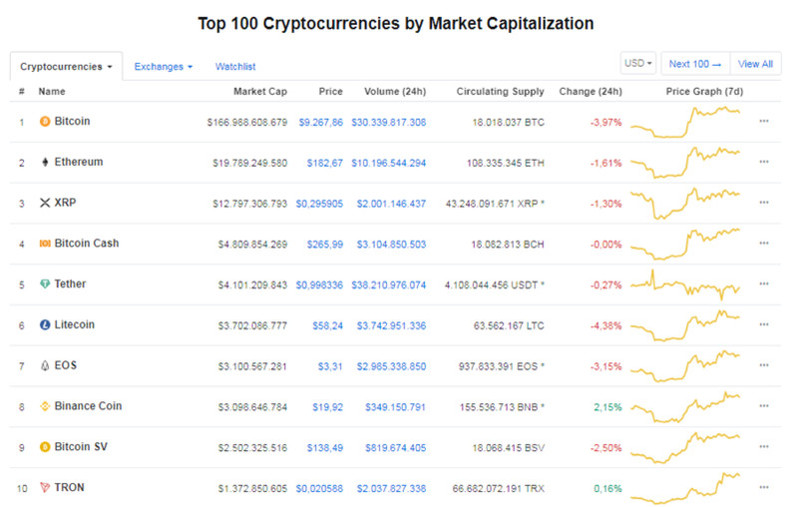The height and width of the screenshot is (507, 796).
Task: Expand the Exchanges dropdown
Action: tap(163, 66)
